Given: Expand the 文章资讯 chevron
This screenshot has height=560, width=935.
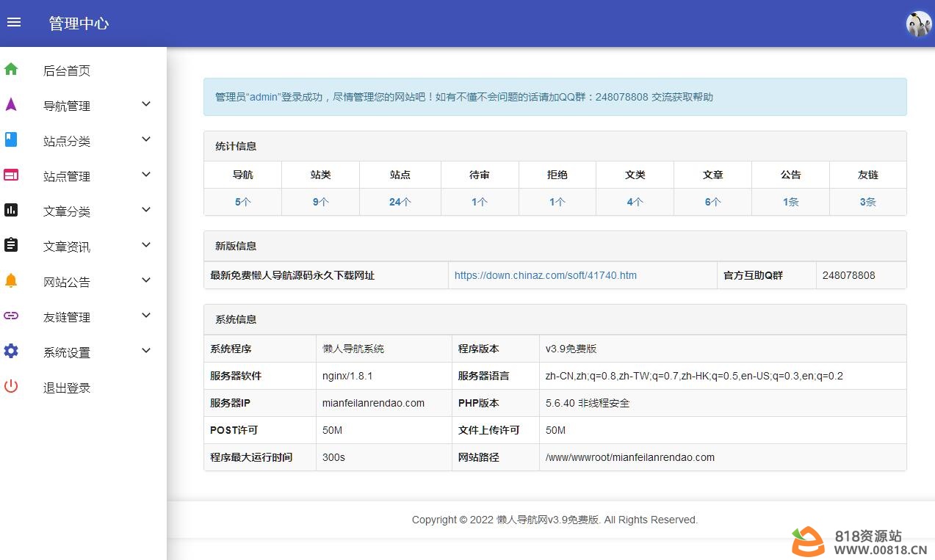Looking at the screenshot, I should click(x=146, y=245).
